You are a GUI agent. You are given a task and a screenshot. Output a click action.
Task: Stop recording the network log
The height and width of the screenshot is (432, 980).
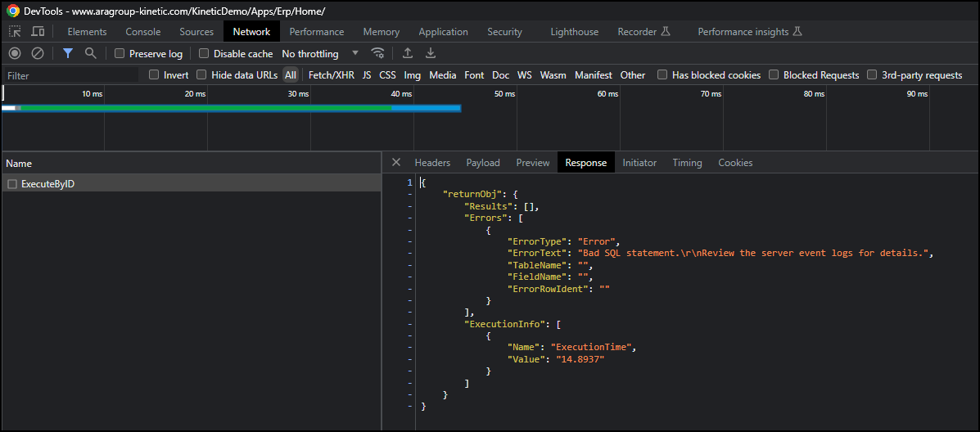[x=15, y=53]
